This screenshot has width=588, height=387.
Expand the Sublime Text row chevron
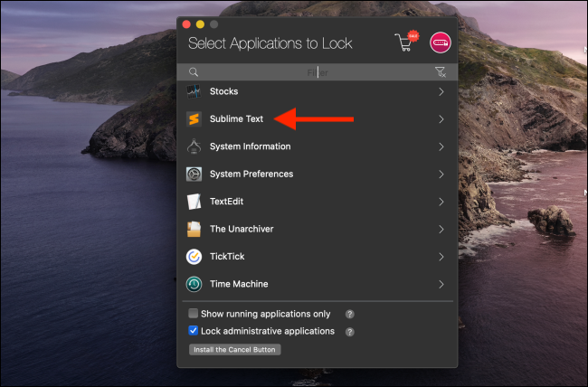click(441, 119)
